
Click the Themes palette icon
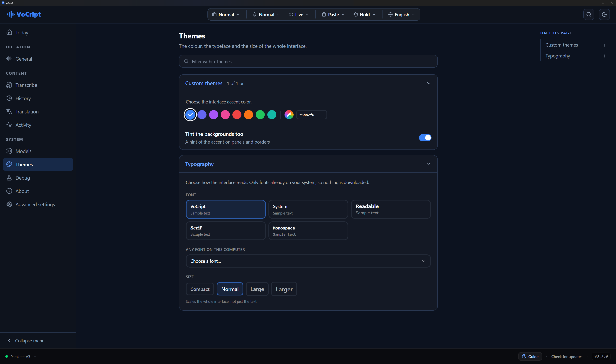click(x=9, y=164)
